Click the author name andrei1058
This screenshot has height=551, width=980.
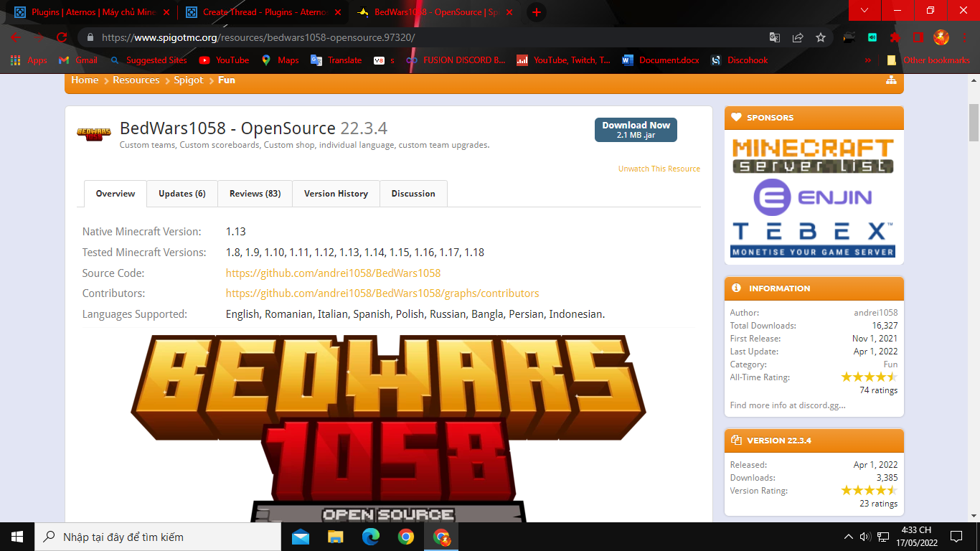tap(875, 313)
